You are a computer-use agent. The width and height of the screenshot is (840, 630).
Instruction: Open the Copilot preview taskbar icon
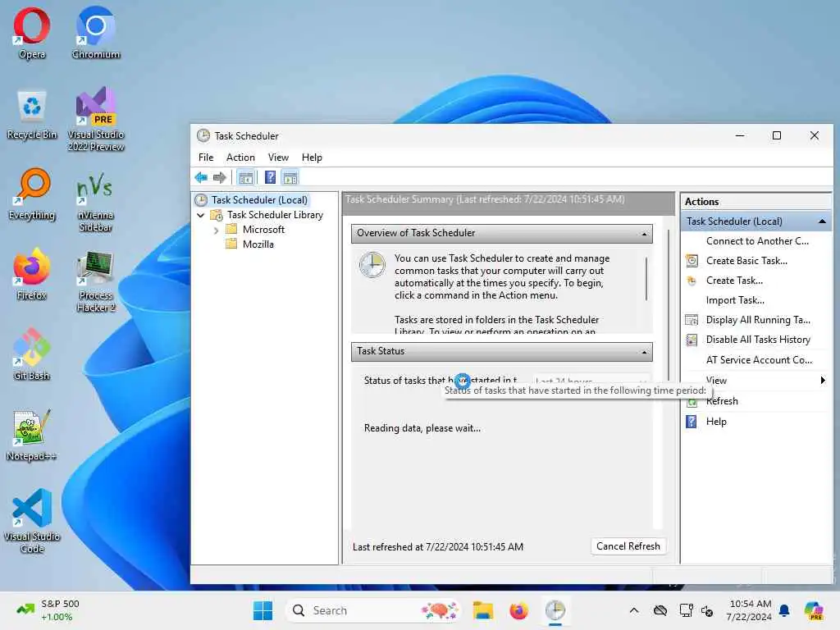tap(814, 610)
